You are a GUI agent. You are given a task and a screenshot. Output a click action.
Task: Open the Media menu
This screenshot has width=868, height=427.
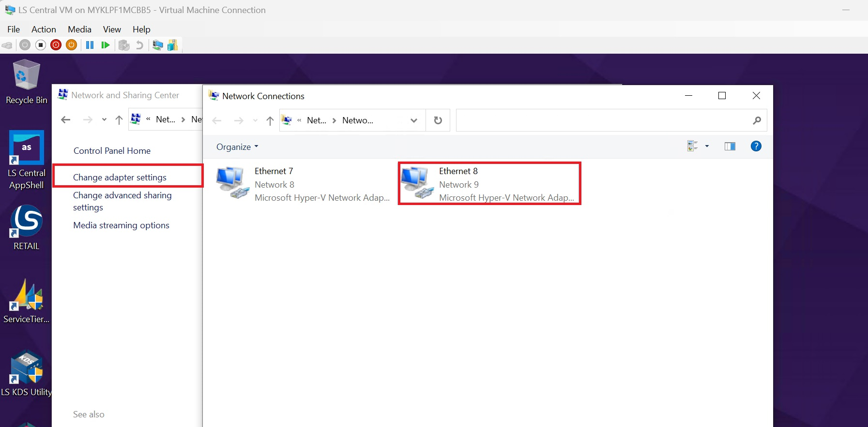pos(79,29)
